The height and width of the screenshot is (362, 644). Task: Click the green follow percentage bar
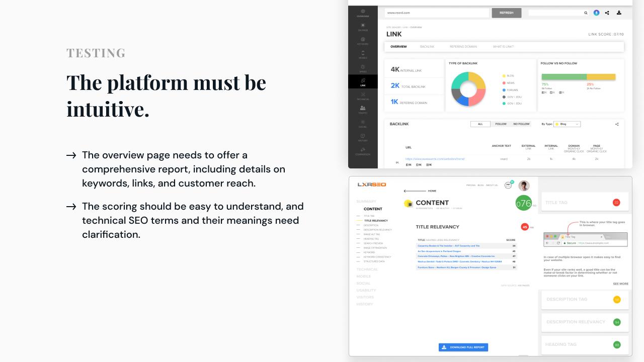[x=564, y=77]
